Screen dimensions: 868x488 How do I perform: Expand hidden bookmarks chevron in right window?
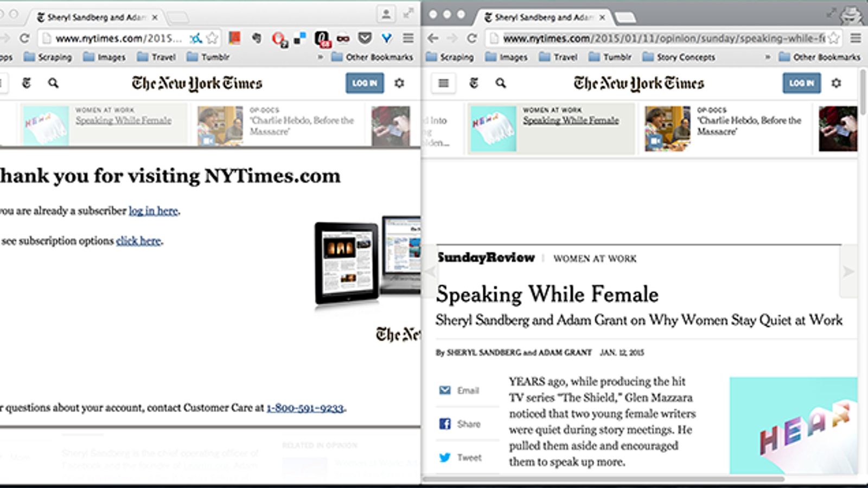point(768,57)
